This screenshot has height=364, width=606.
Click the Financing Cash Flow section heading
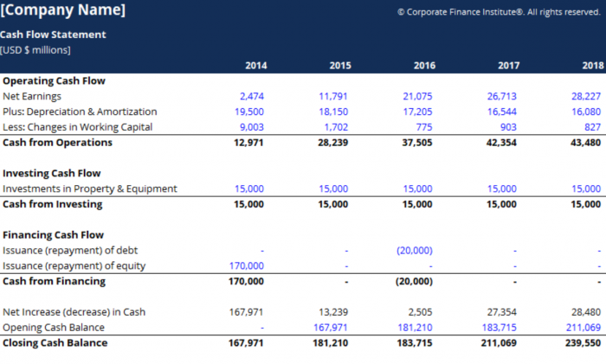(x=53, y=234)
